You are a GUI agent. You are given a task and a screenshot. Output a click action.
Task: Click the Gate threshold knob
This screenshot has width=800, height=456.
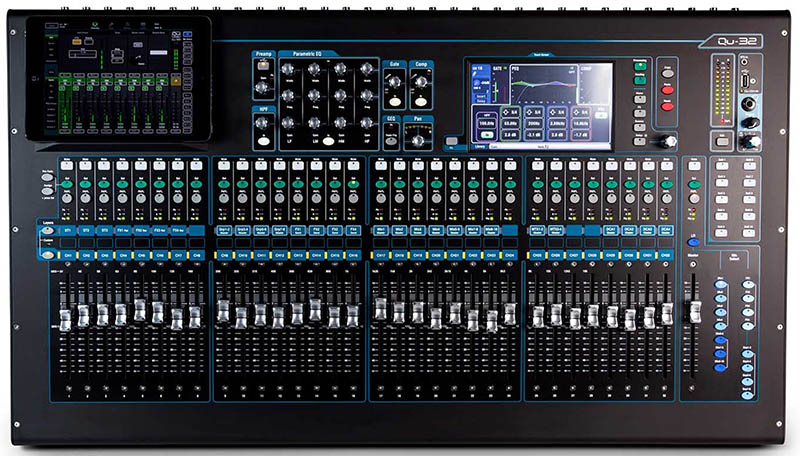[x=394, y=82]
